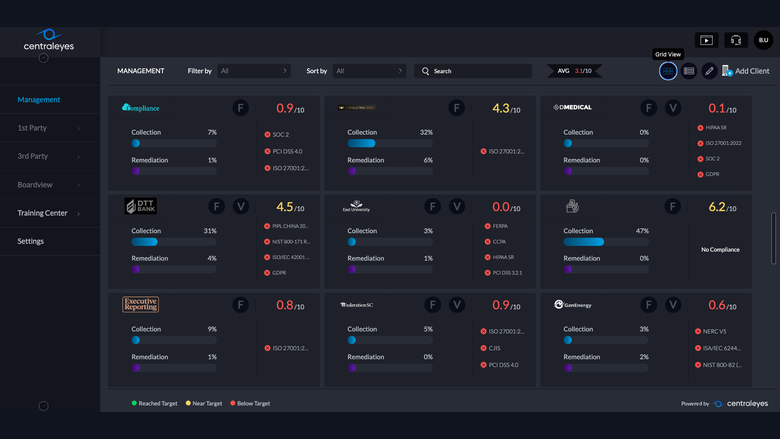Collapse sidebar using arrow under centraleyes logo
Image resolution: width=780 pixels, height=439 pixels.
(x=44, y=58)
